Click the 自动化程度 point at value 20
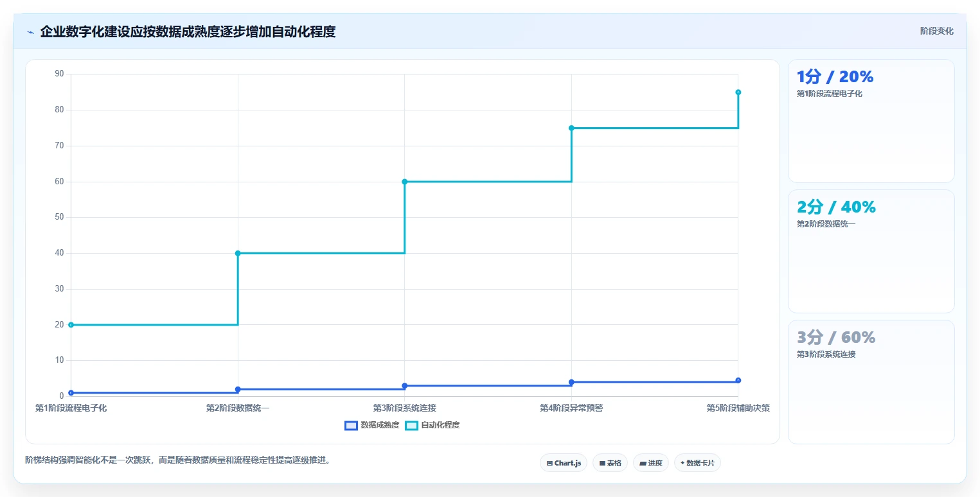Screen dimensions: 980x497 point(71,325)
